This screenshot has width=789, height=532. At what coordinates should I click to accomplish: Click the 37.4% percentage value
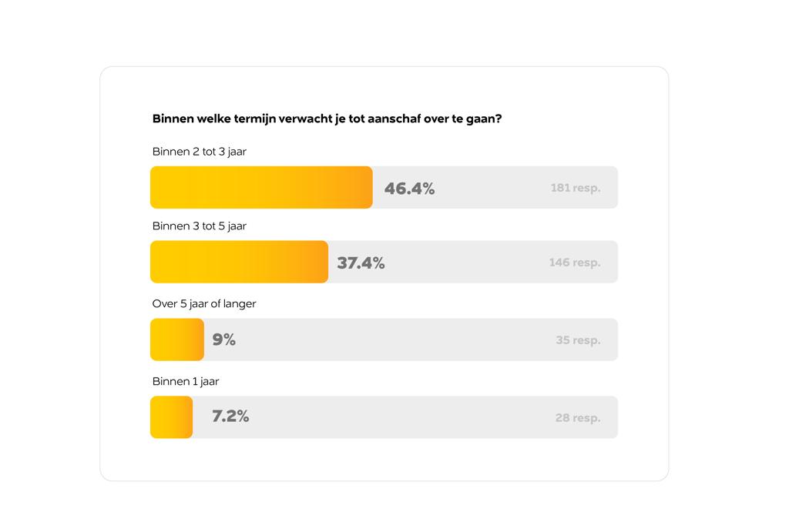click(361, 263)
